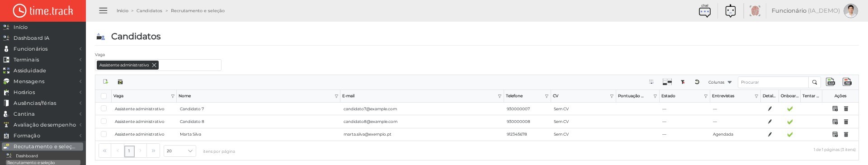Open the filter on the Vaga column
The height and width of the screenshot is (165, 868).
[173, 96]
